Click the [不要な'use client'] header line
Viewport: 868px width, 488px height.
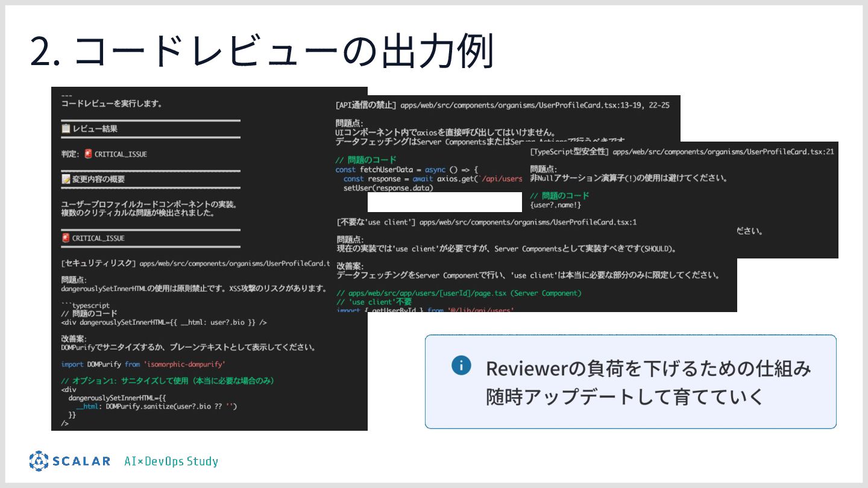(x=486, y=222)
